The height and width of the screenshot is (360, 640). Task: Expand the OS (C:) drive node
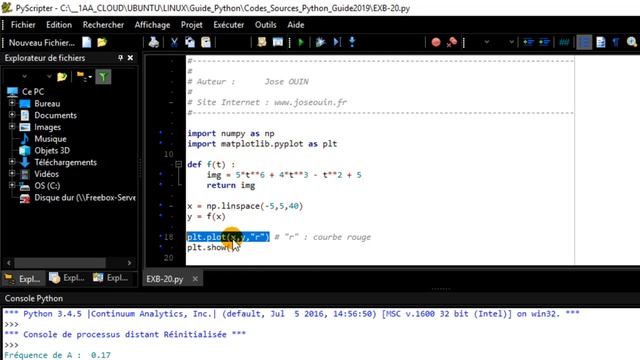tap(12, 185)
